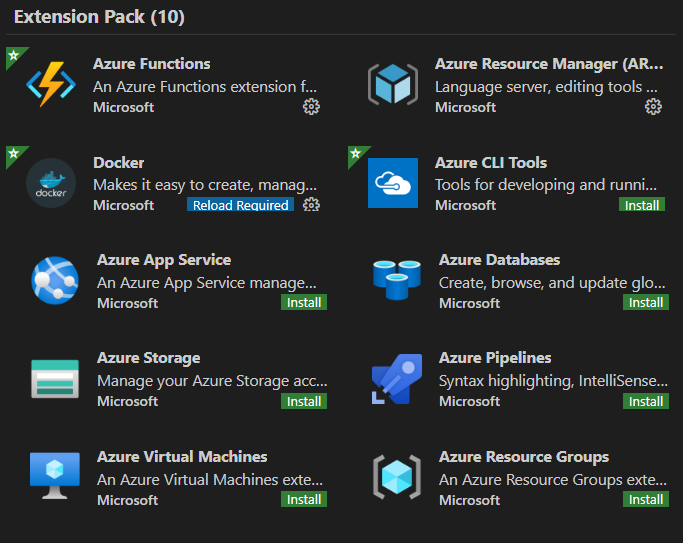
Task: Install the Azure Databases extension
Action: coord(646,302)
